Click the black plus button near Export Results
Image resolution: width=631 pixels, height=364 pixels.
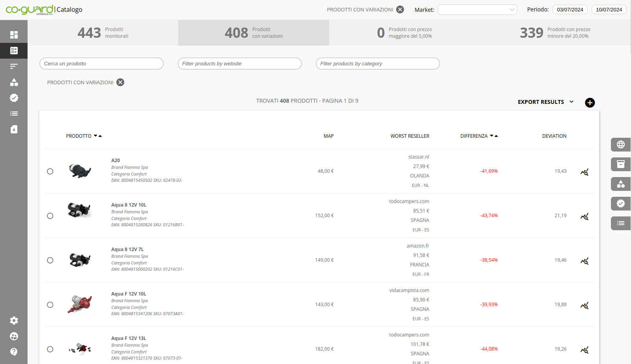coord(590,103)
